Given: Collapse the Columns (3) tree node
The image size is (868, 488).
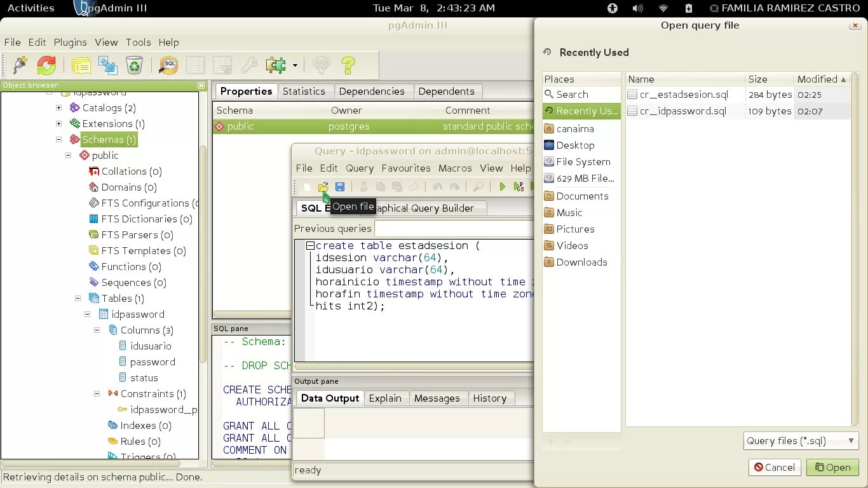Looking at the screenshot, I should [97, 330].
